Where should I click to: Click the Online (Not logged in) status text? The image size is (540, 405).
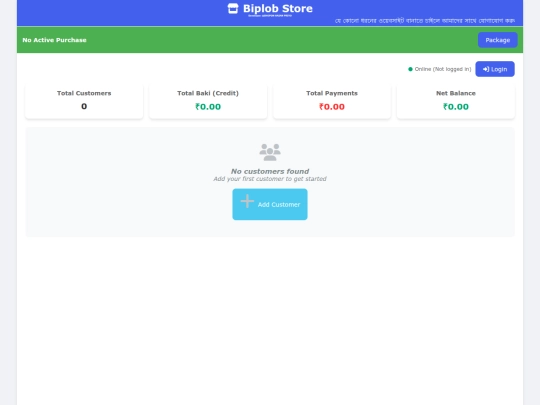click(443, 69)
